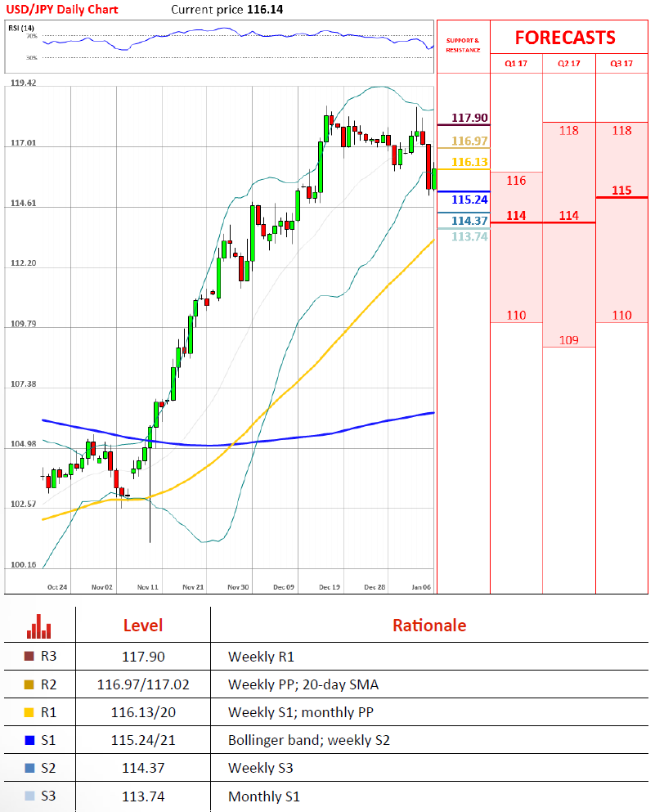Click the 116.97/117.02 level cell
The height and width of the screenshot is (812, 655).
coord(143,684)
